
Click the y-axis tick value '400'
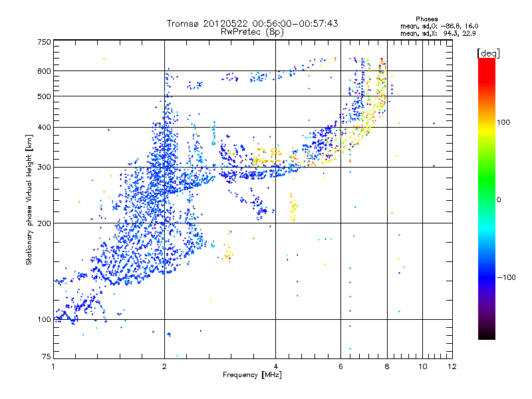click(44, 127)
